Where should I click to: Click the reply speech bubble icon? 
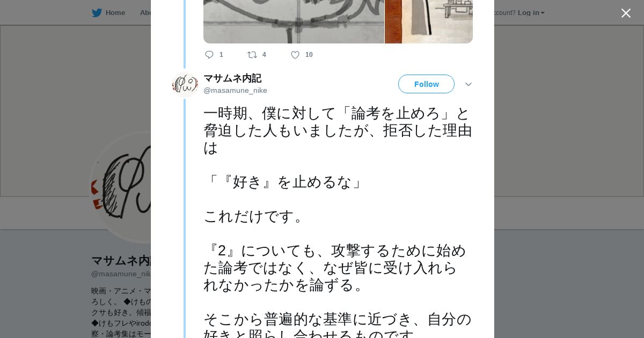click(x=209, y=55)
